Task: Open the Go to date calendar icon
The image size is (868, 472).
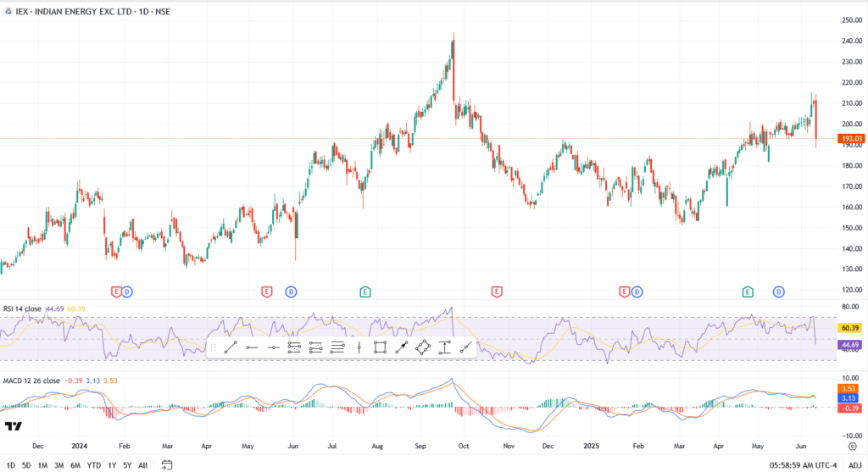Action: pos(167,464)
